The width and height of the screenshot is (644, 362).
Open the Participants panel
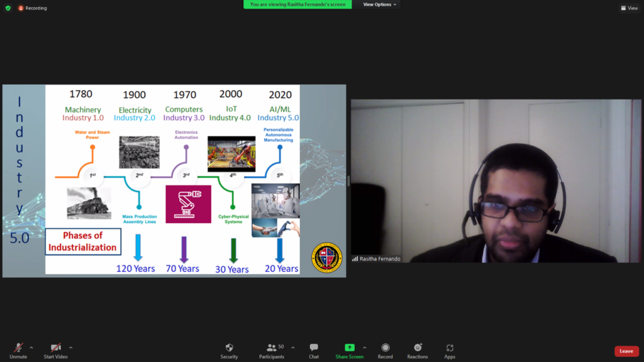tap(272, 350)
